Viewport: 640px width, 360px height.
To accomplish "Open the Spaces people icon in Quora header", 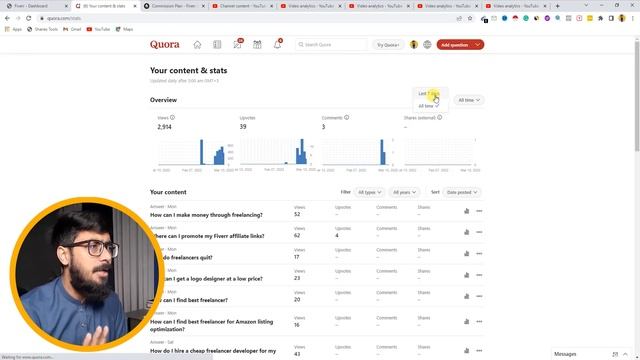I will 257,45.
